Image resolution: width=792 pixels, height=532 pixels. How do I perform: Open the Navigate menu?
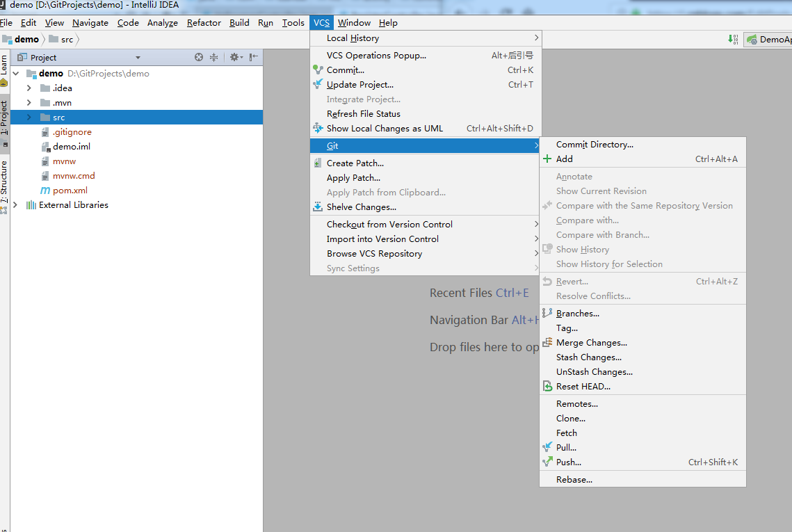[x=90, y=23]
